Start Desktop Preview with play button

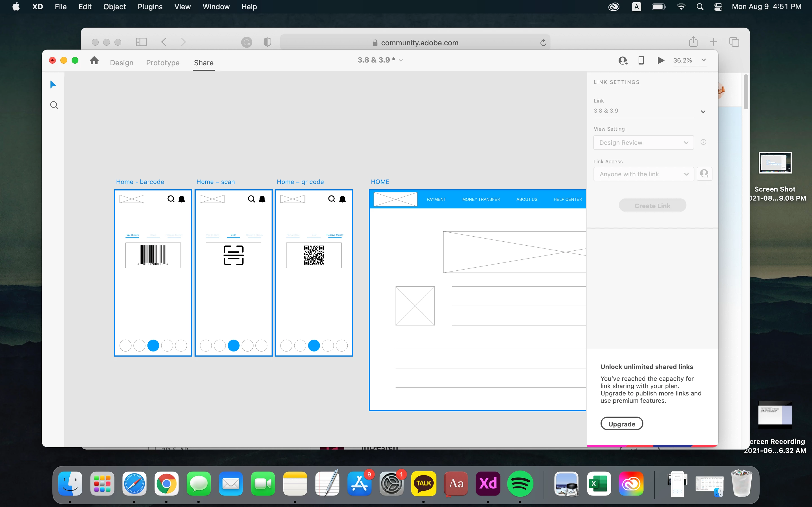tap(660, 60)
